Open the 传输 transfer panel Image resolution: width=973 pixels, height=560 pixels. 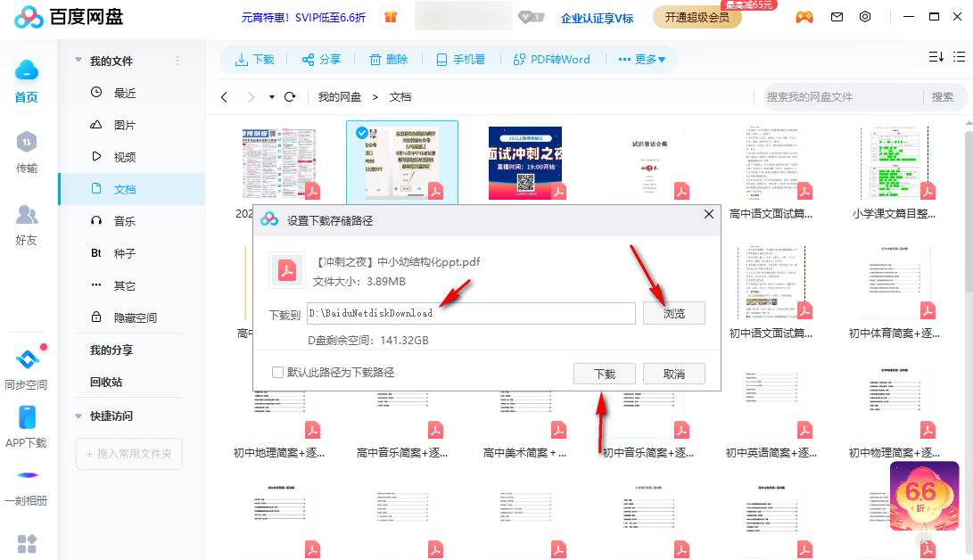point(26,152)
